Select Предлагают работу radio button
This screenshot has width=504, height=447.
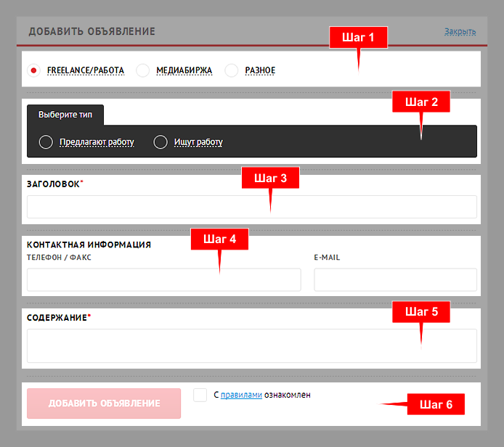pos(46,142)
